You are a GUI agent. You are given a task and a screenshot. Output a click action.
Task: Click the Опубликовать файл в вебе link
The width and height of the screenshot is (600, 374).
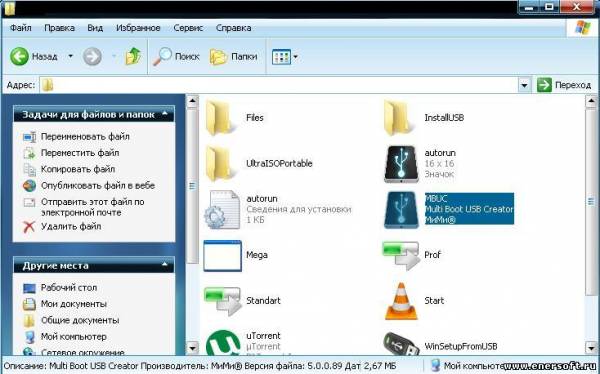(x=98, y=186)
